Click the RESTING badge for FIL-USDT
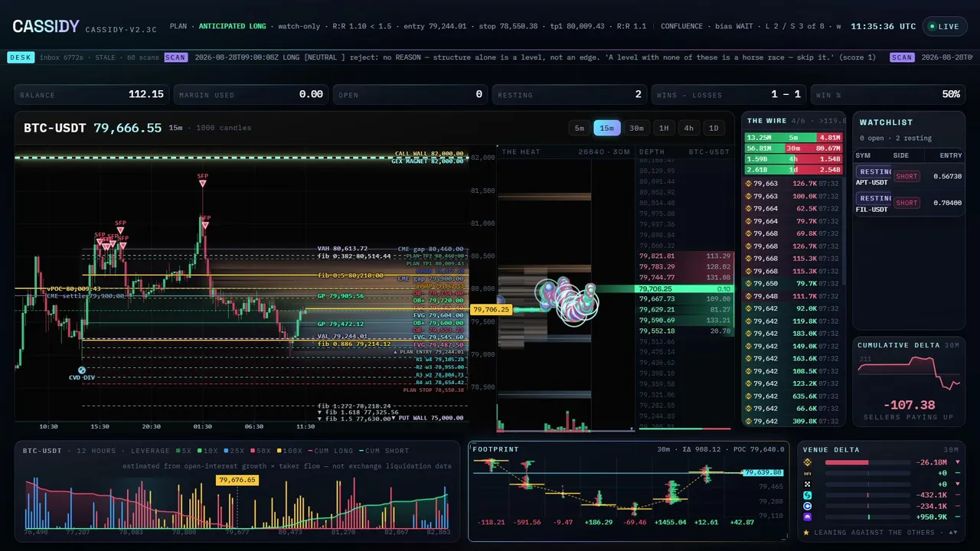The height and width of the screenshot is (551, 980). pyautogui.click(x=874, y=199)
